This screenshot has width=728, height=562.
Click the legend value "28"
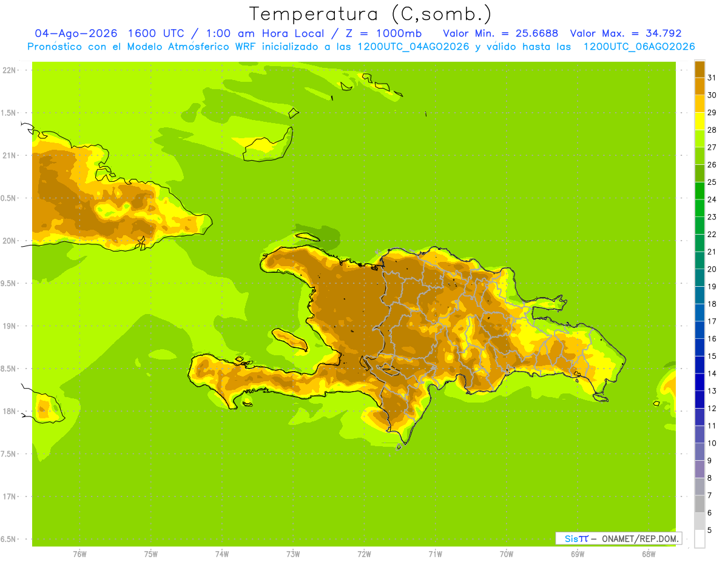pyautogui.click(x=712, y=130)
